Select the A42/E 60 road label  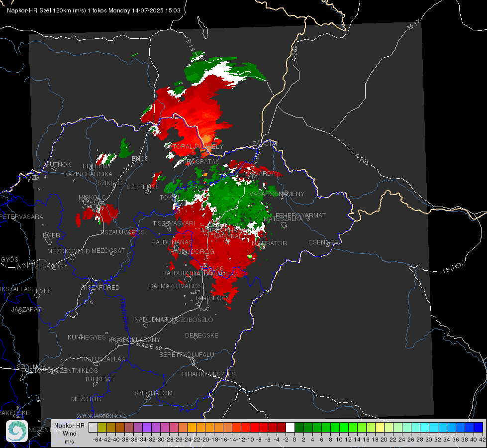click(149, 346)
